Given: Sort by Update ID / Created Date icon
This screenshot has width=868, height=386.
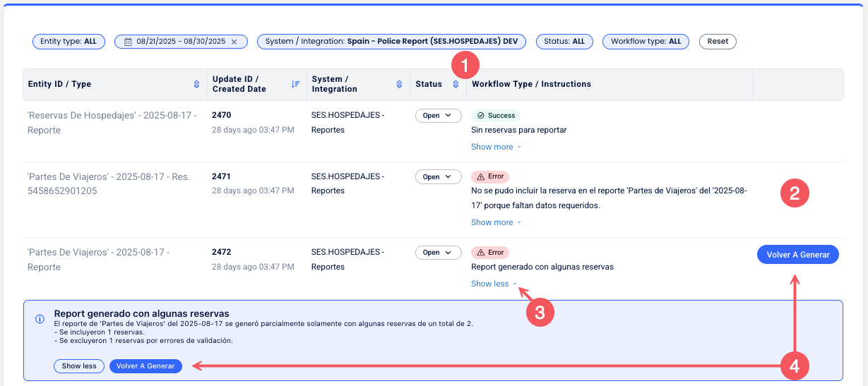Looking at the screenshot, I should click(295, 84).
